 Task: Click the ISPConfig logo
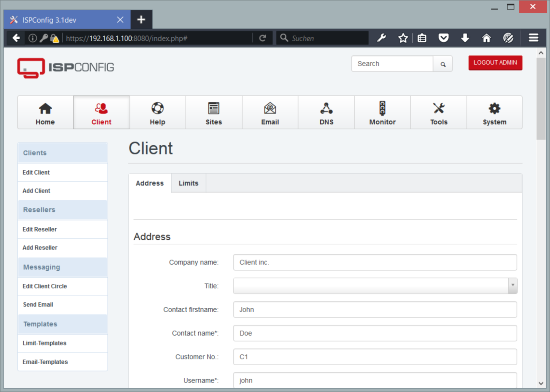click(x=66, y=68)
